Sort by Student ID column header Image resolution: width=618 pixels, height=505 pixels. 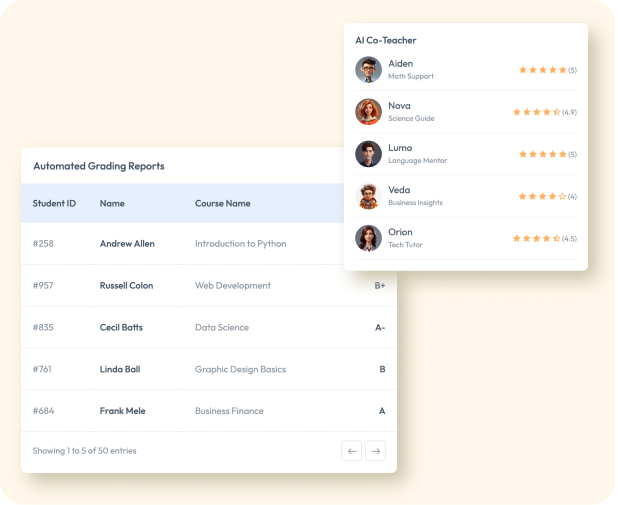pos(54,203)
